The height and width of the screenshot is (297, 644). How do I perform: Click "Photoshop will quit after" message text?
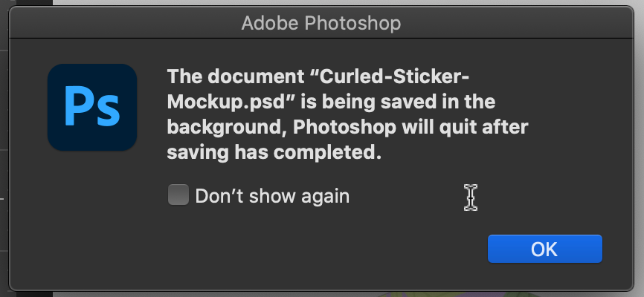click(x=410, y=126)
